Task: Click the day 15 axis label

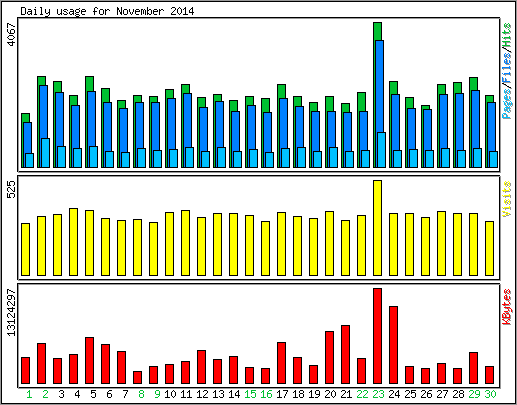Action: coord(250,394)
